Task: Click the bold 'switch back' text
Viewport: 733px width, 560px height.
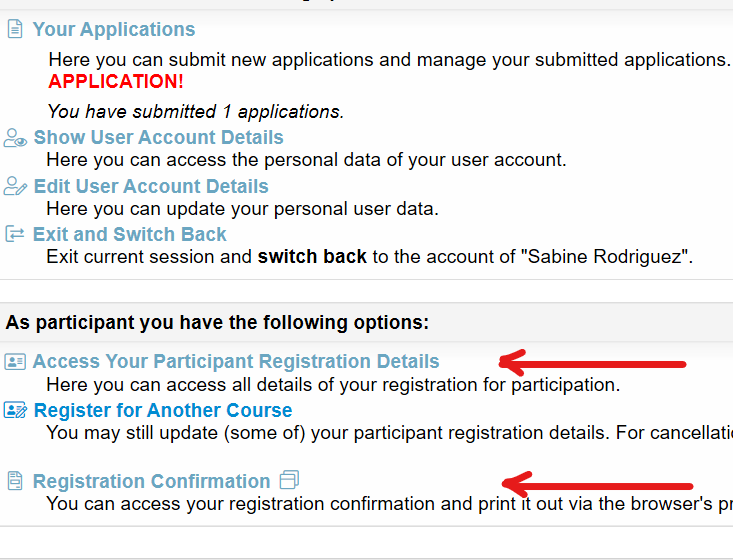Action: pos(312,257)
